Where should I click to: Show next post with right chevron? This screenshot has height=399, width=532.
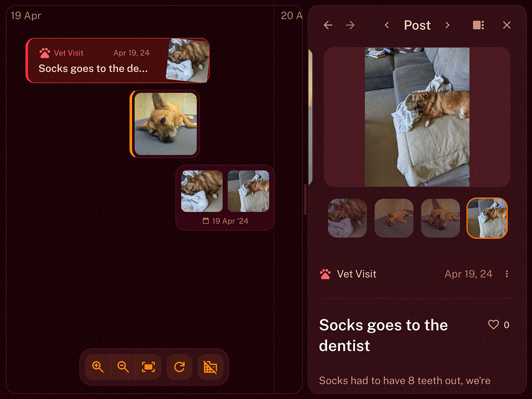point(448,25)
